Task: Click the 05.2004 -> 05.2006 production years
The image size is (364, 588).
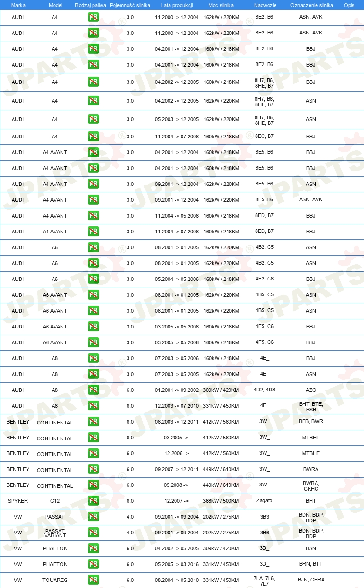Action: (x=177, y=280)
